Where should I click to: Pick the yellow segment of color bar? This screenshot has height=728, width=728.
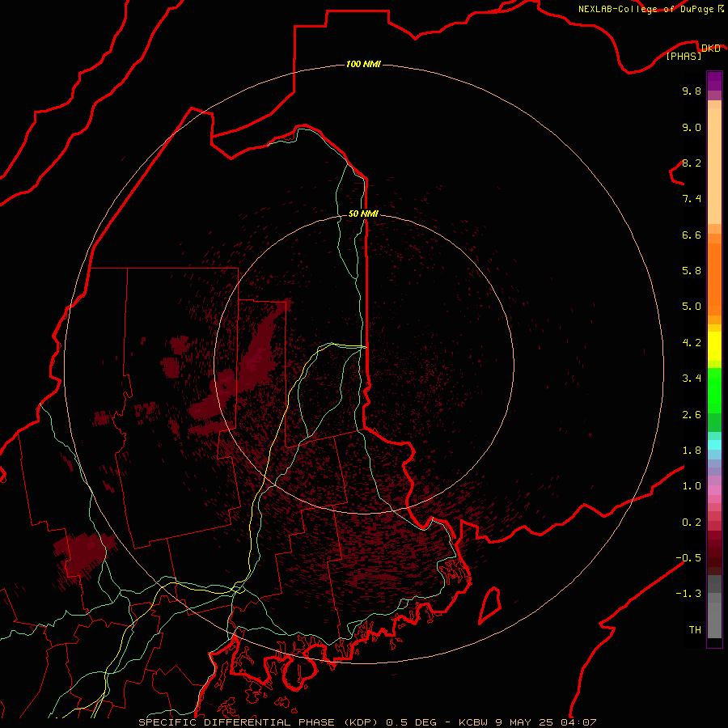point(714,346)
